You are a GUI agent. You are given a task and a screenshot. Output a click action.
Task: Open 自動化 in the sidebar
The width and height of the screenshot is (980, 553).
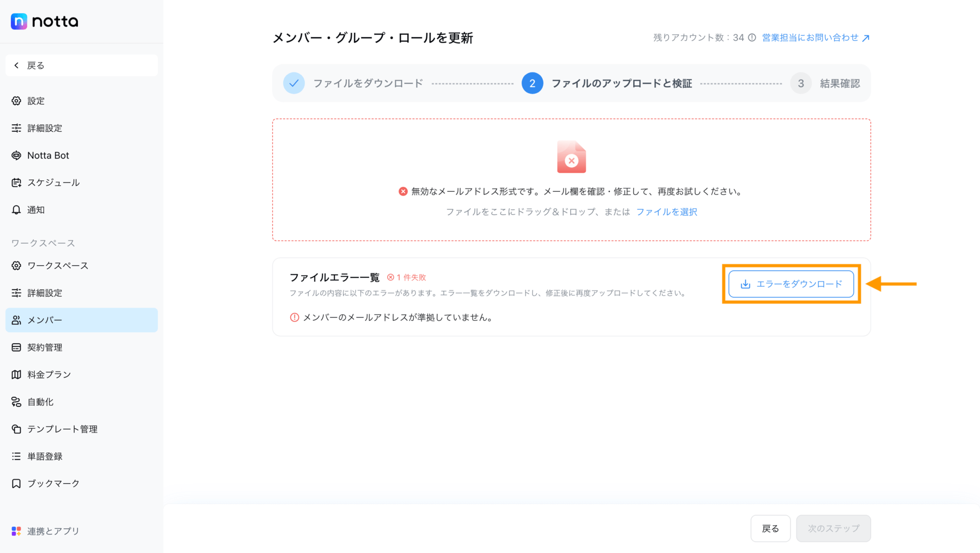pos(82,402)
